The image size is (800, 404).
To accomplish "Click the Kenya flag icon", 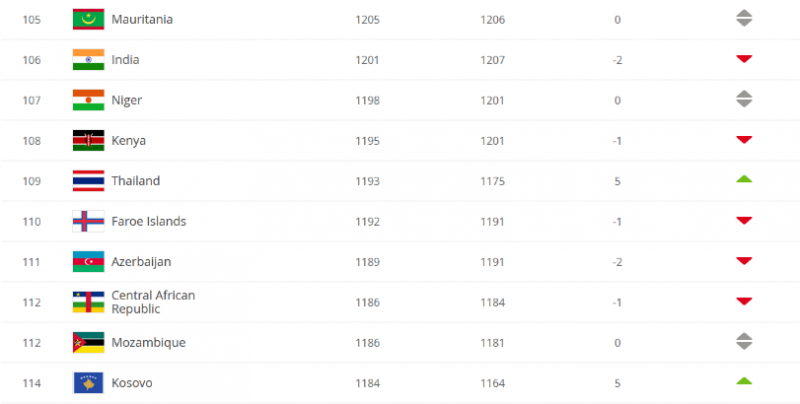I will point(88,141).
